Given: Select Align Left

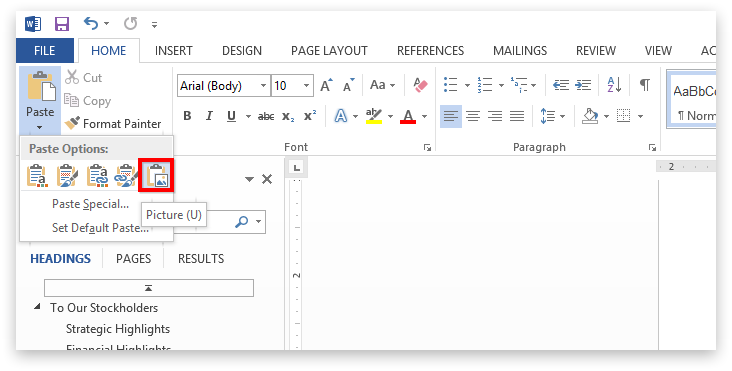Looking at the screenshot, I should pyautogui.click(x=451, y=116).
